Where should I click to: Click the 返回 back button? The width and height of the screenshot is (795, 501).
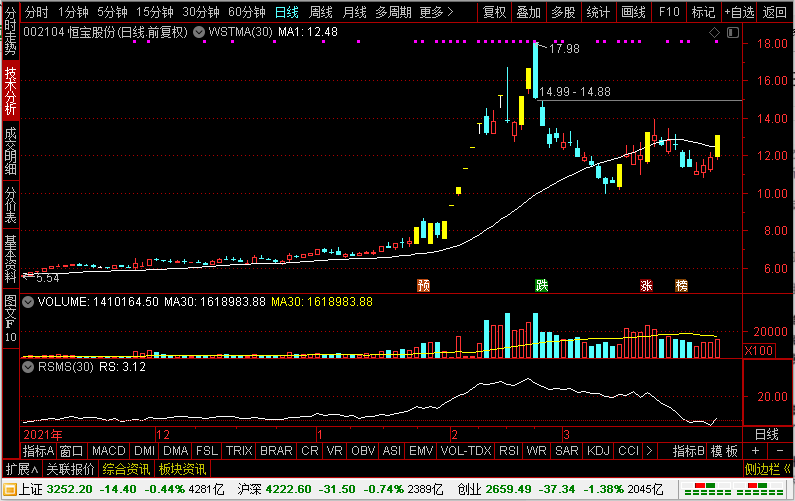(775, 12)
